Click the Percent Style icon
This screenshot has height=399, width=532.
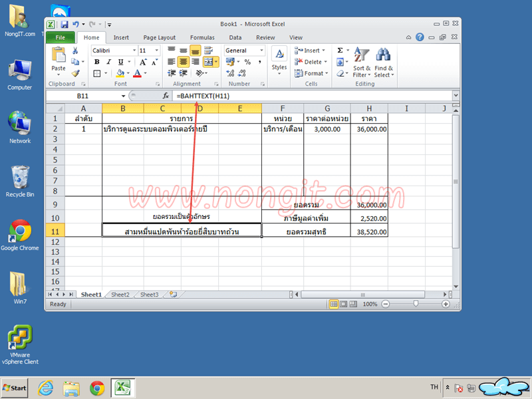coord(248,61)
